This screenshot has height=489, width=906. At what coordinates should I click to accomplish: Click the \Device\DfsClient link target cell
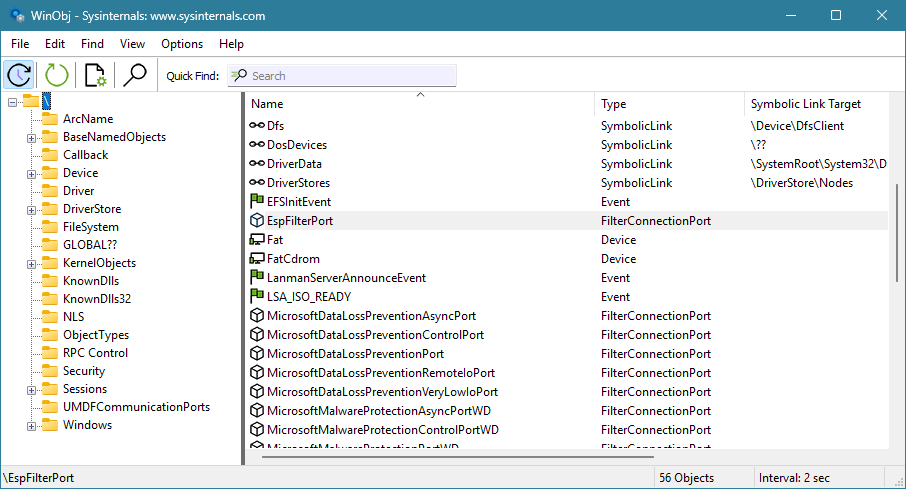pos(797,125)
